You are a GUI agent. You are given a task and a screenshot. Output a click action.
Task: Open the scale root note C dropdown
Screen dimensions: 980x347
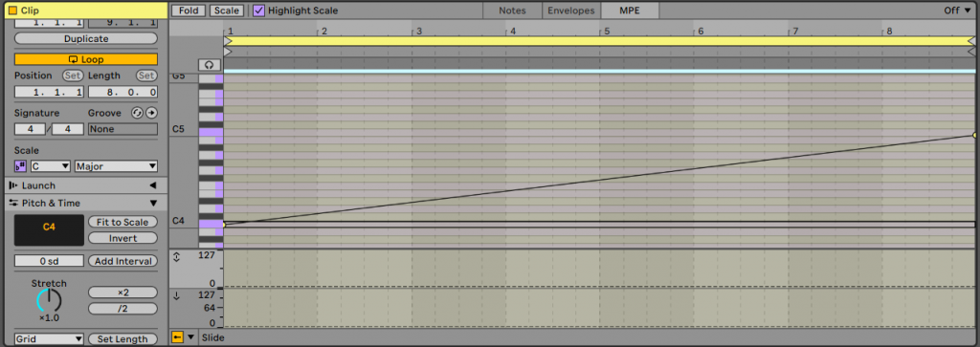pyautogui.click(x=51, y=166)
